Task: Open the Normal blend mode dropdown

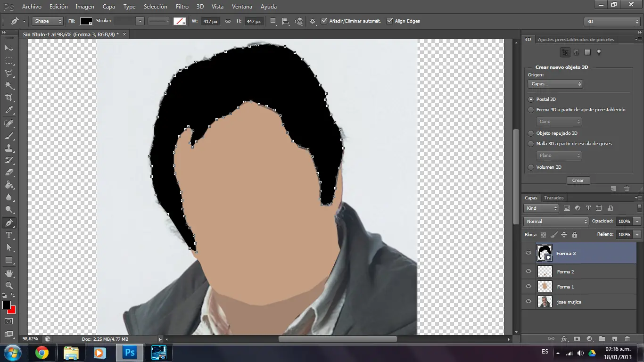Action: pos(556,222)
